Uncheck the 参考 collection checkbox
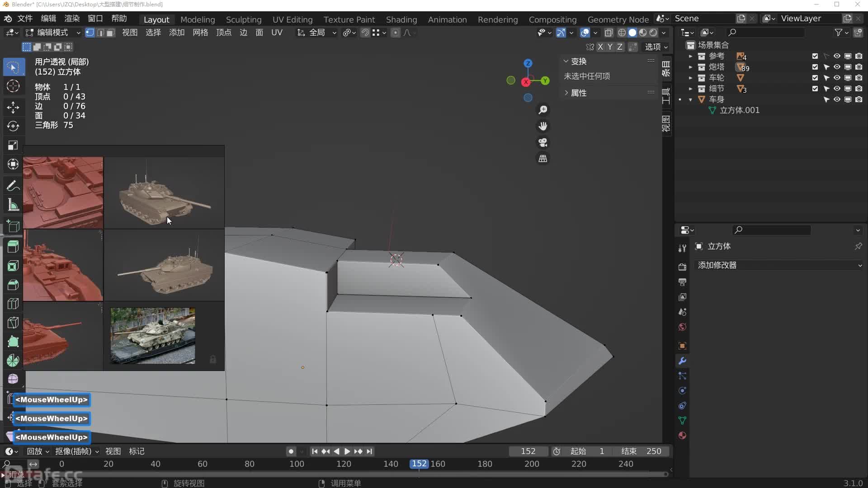This screenshot has width=868, height=488. click(815, 56)
